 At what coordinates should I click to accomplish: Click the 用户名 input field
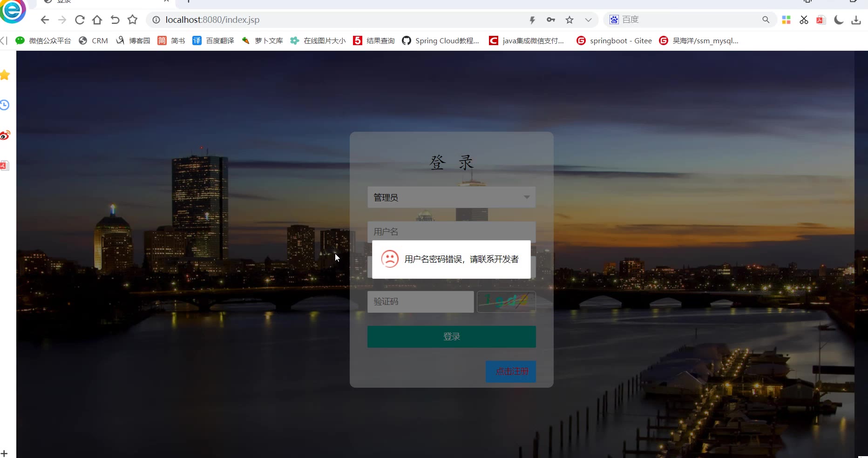(451, 231)
